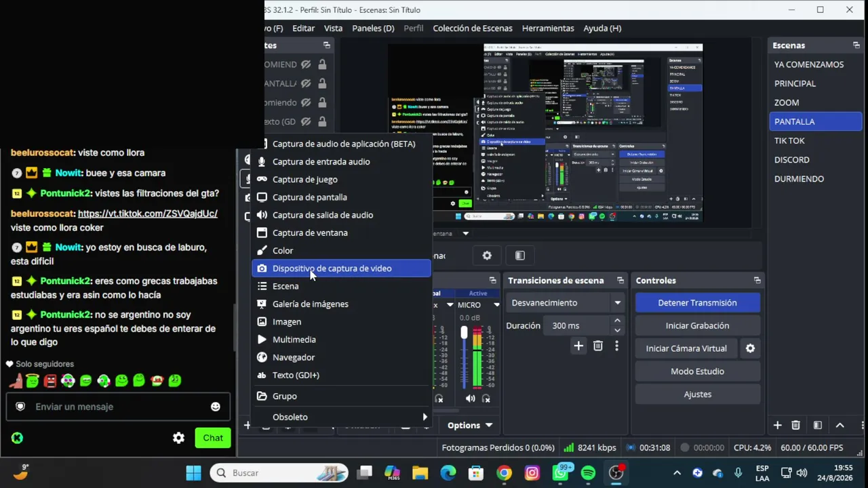This screenshot has width=868, height=488.
Task: Open the Editar menu in OBS
Action: click(303, 28)
